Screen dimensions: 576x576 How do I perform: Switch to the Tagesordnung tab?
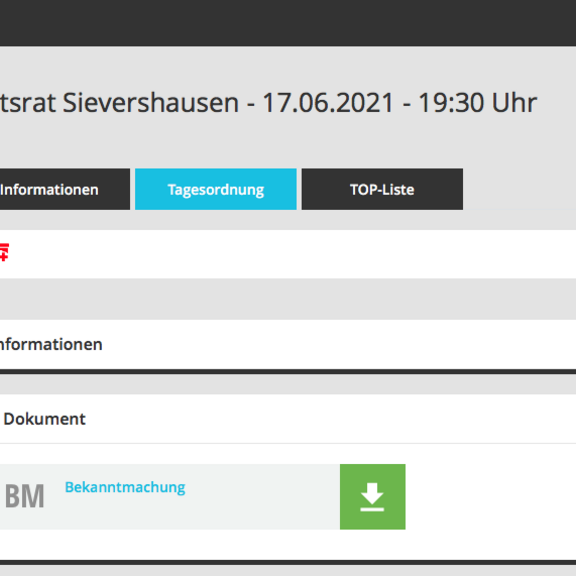point(216,189)
